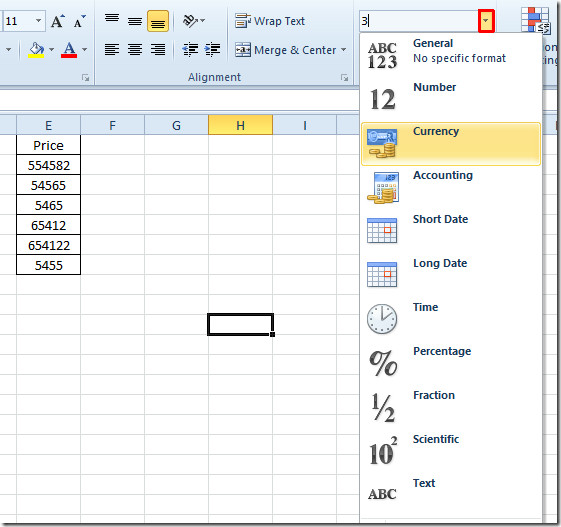Center text horizontally in the ribbon
The image size is (561, 527).
pyautogui.click(x=135, y=49)
